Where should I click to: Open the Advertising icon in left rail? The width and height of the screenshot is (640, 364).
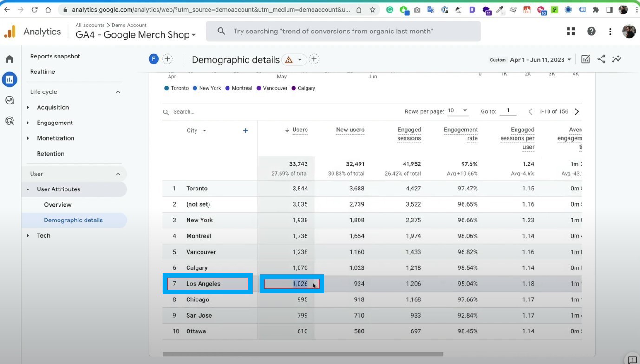(x=9, y=121)
